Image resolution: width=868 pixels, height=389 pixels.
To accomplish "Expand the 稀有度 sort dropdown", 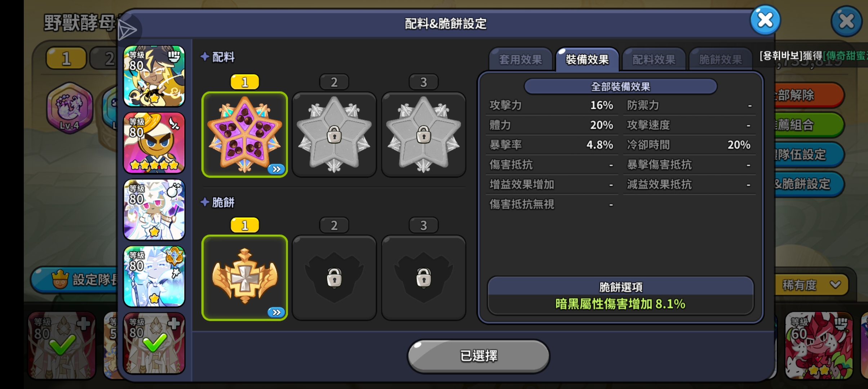I will [x=811, y=285].
